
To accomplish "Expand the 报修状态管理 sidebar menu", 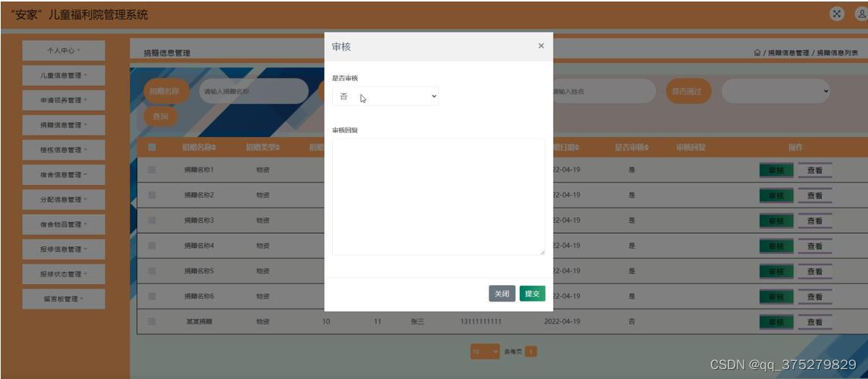I will coord(64,274).
